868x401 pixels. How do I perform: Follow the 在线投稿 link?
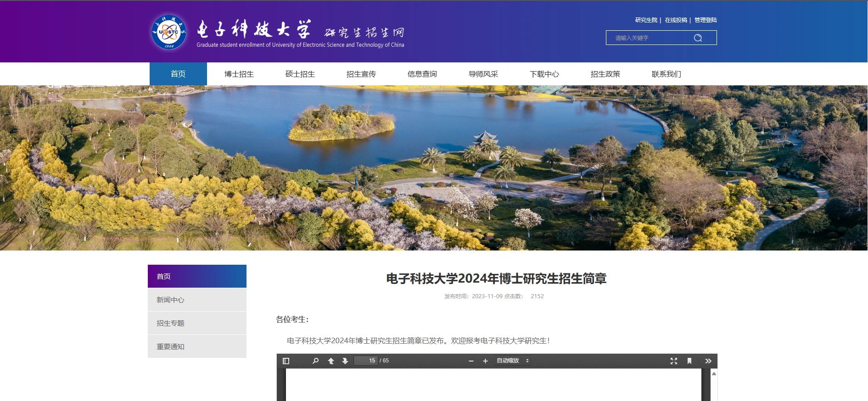(x=676, y=20)
